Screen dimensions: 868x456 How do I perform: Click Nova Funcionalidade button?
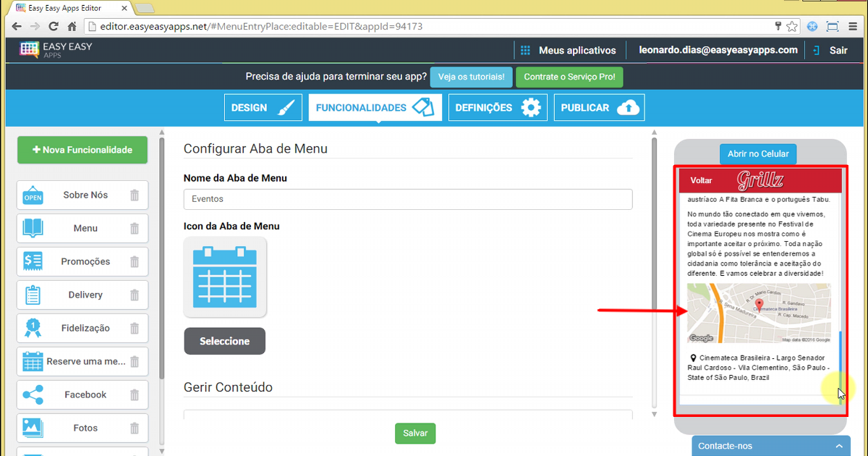click(x=82, y=151)
